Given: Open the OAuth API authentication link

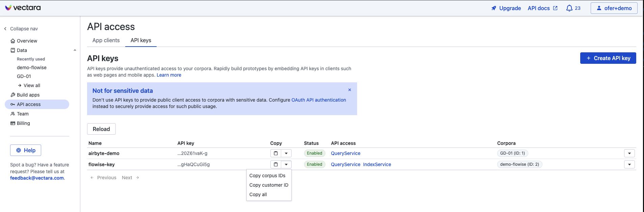Looking at the screenshot, I should (319, 100).
